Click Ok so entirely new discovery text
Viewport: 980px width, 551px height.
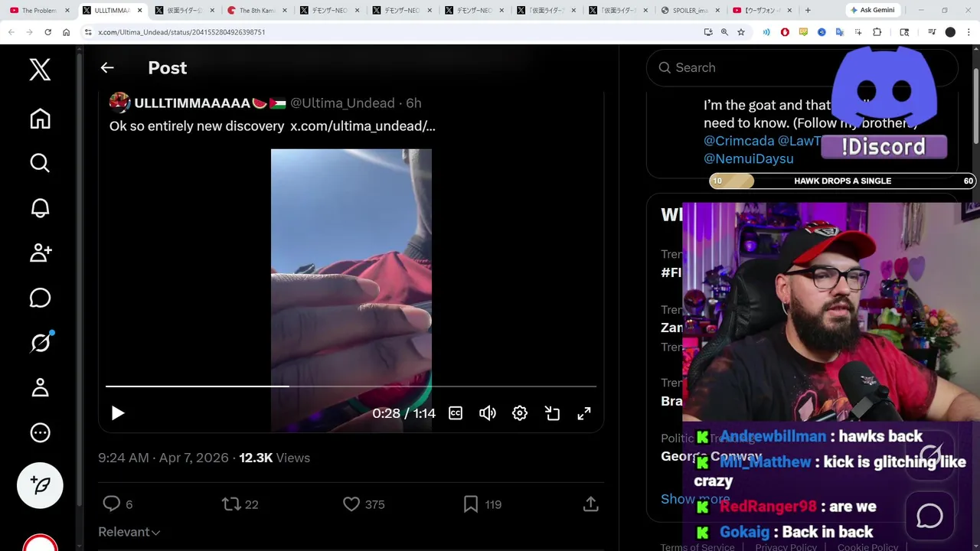click(x=197, y=126)
